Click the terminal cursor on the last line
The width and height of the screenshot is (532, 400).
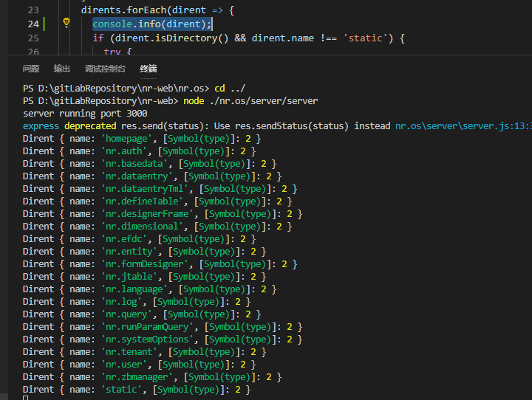coord(25,398)
